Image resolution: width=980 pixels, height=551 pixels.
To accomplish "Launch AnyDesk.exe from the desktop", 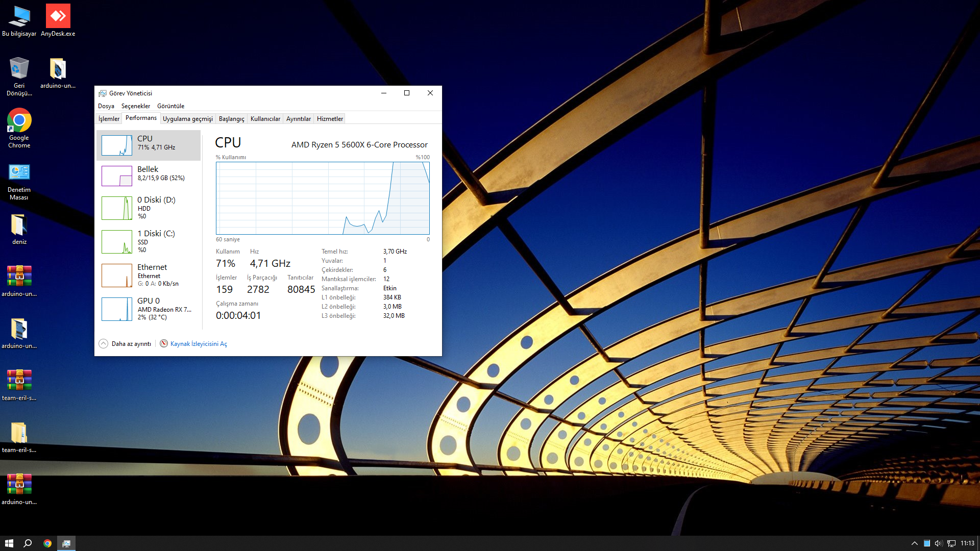I will 58,21.
